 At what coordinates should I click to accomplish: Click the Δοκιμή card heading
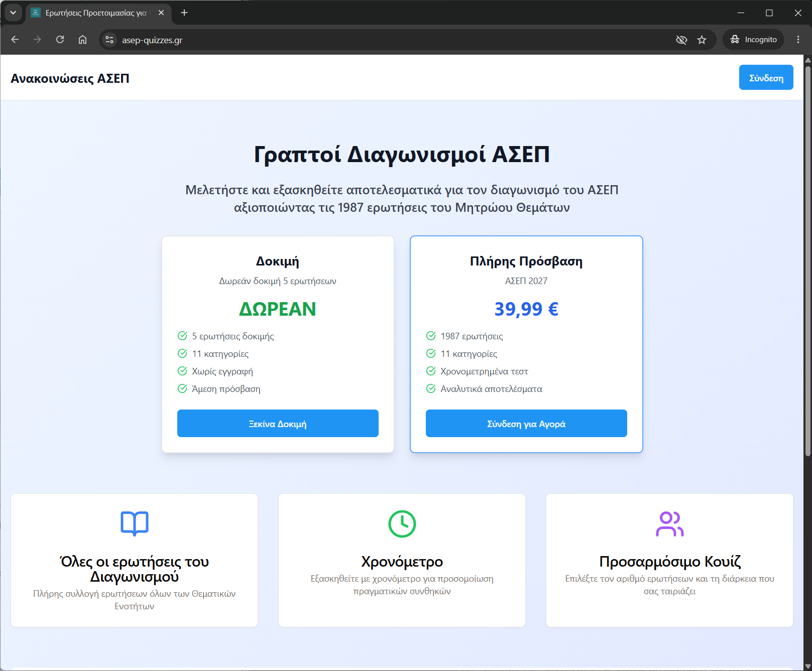278,261
